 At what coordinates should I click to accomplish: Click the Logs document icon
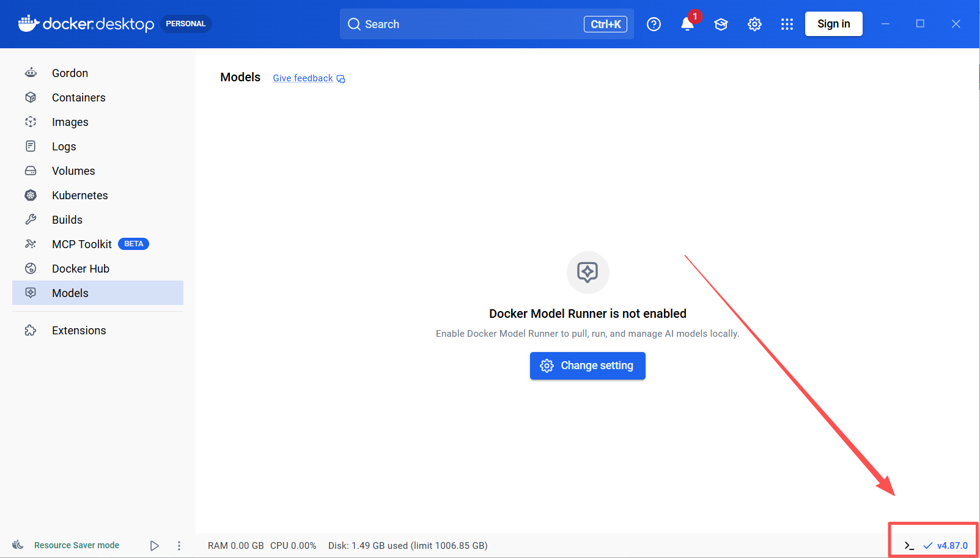click(31, 146)
